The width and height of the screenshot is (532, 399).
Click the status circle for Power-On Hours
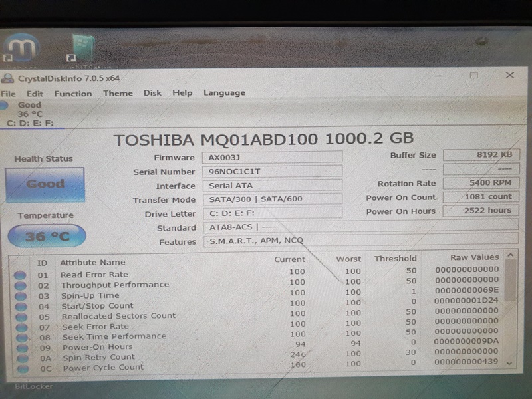[23, 348]
